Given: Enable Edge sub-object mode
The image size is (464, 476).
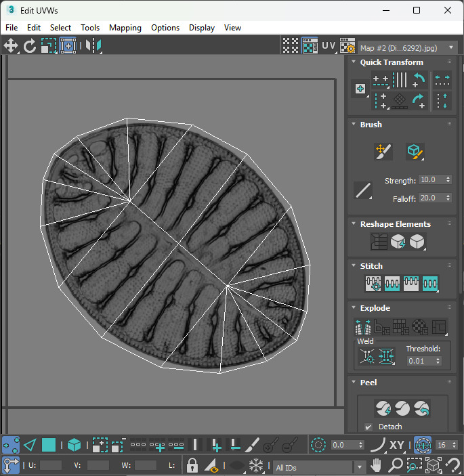Looking at the screenshot, I should pos(30,445).
